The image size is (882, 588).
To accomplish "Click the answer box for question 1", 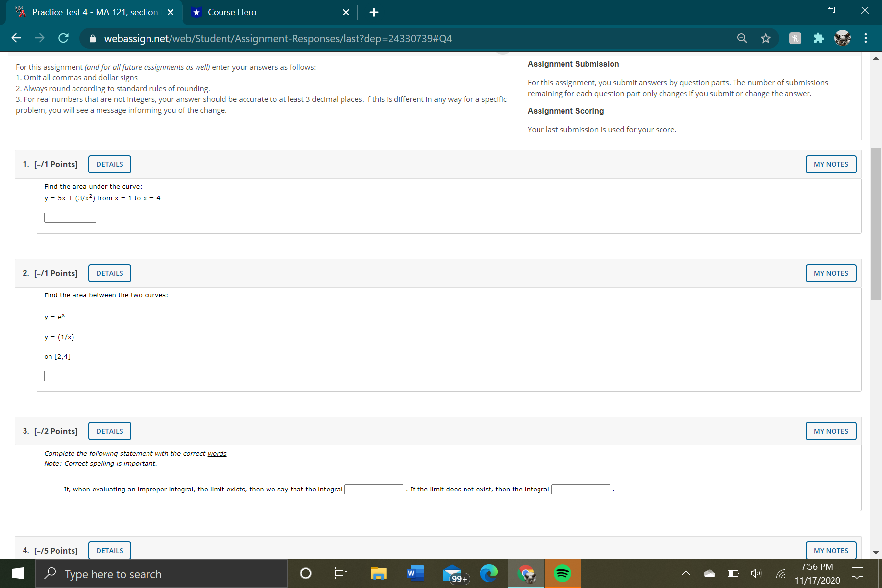I will click(x=70, y=218).
